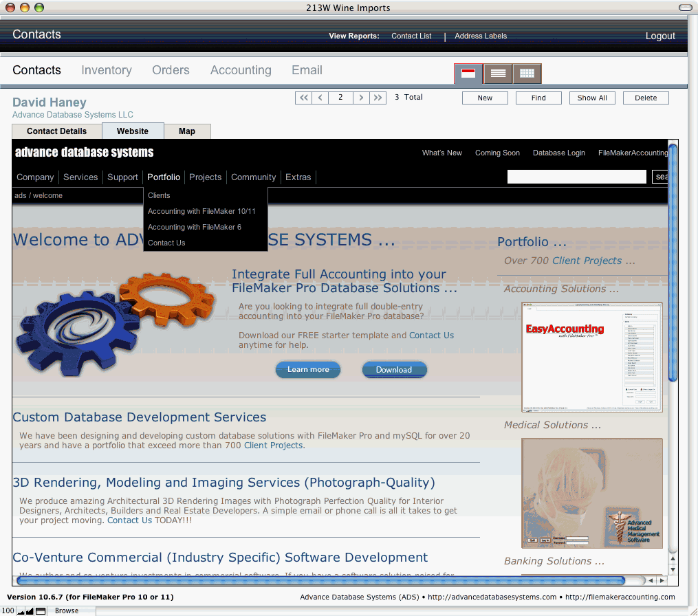This screenshot has height=616, width=698.
Task: Click the web viewer vertical scrollbar thumb
Action: point(673,263)
